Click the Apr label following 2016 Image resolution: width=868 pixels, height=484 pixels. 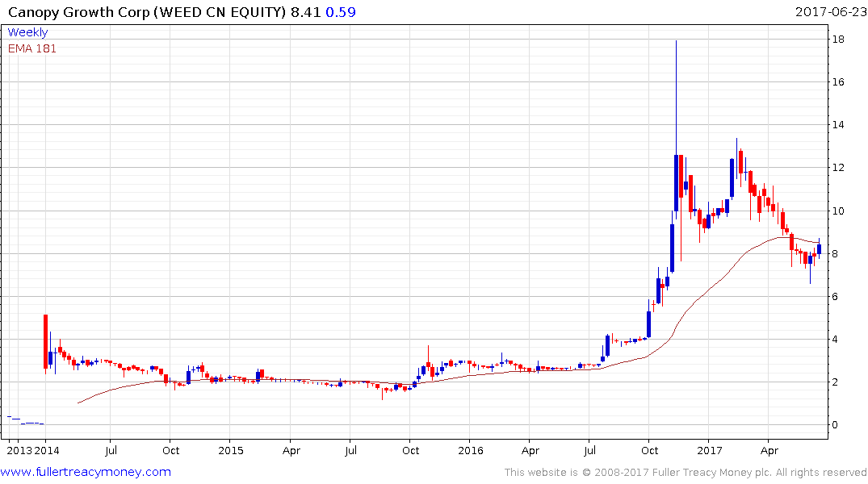tap(530, 450)
